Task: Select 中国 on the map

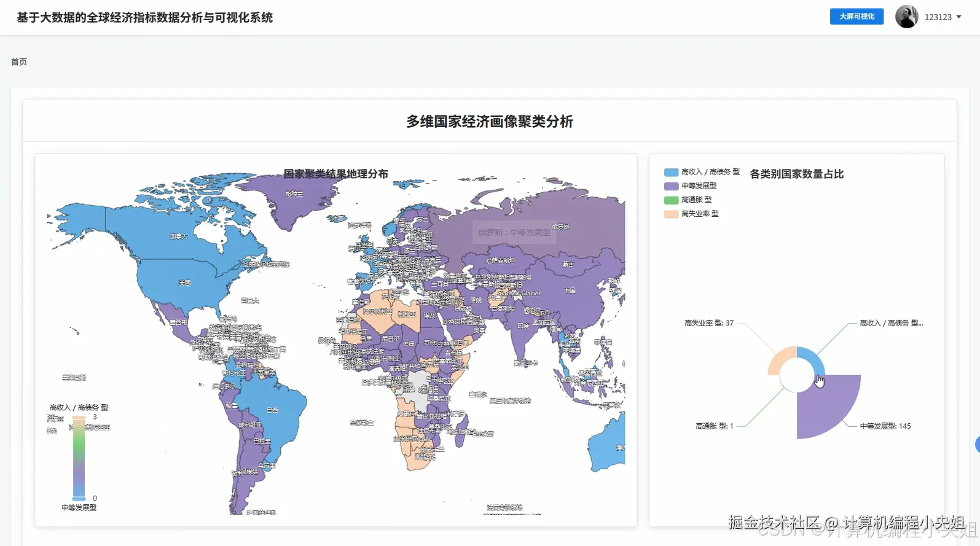Action: pos(570,290)
